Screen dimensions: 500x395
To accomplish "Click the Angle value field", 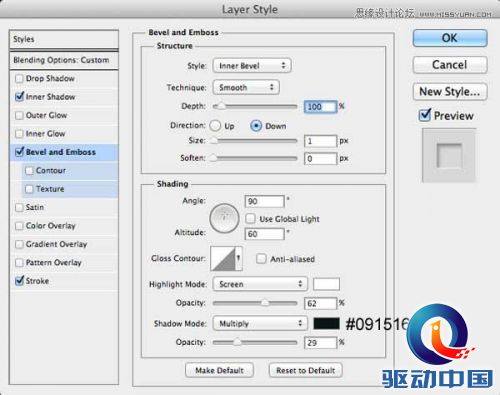I will coord(264,201).
